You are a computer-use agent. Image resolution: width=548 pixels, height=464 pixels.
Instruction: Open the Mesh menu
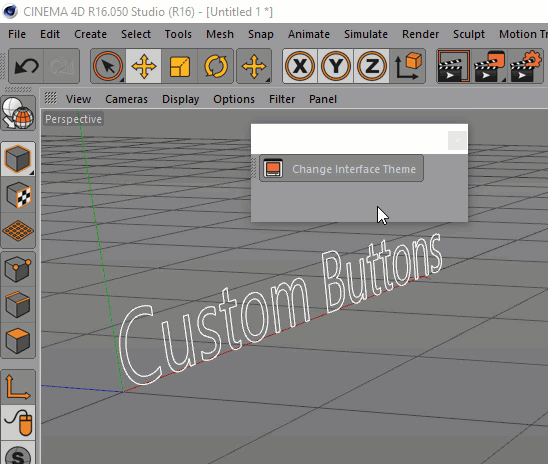[x=220, y=34]
